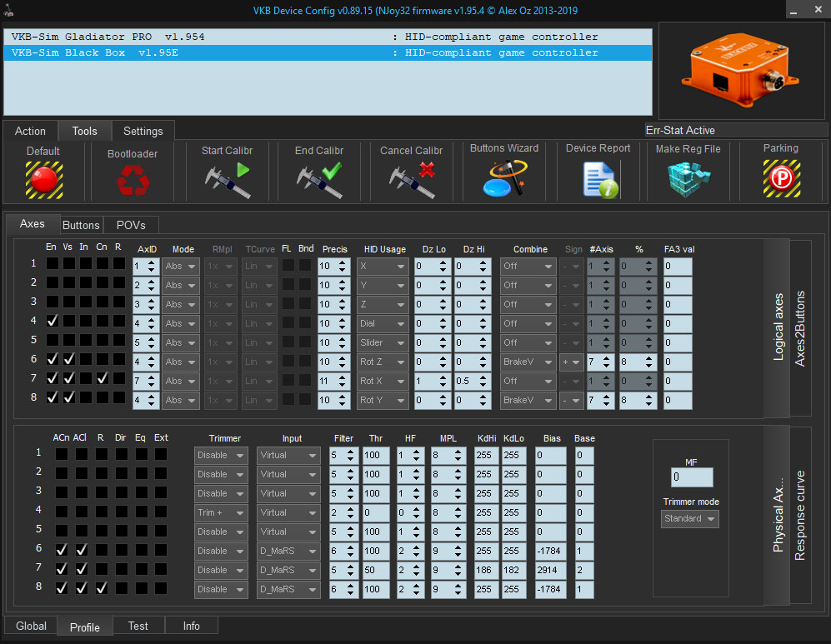Activate the Parking icon
The width and height of the screenshot is (831, 644).
[x=782, y=178]
